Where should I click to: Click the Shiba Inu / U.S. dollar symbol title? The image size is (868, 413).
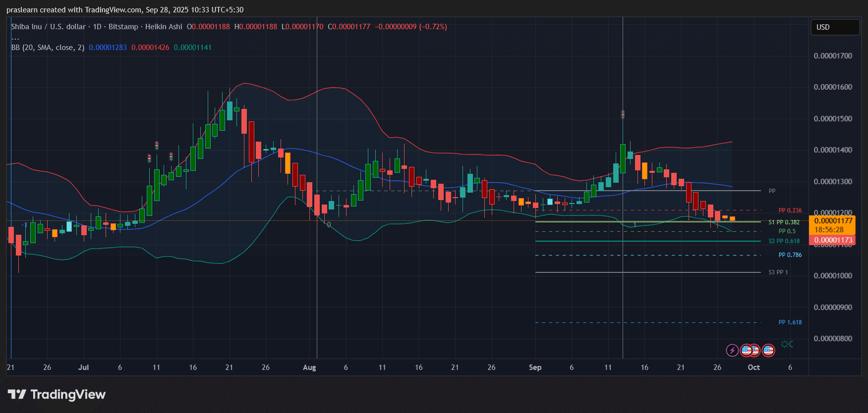tap(48, 27)
